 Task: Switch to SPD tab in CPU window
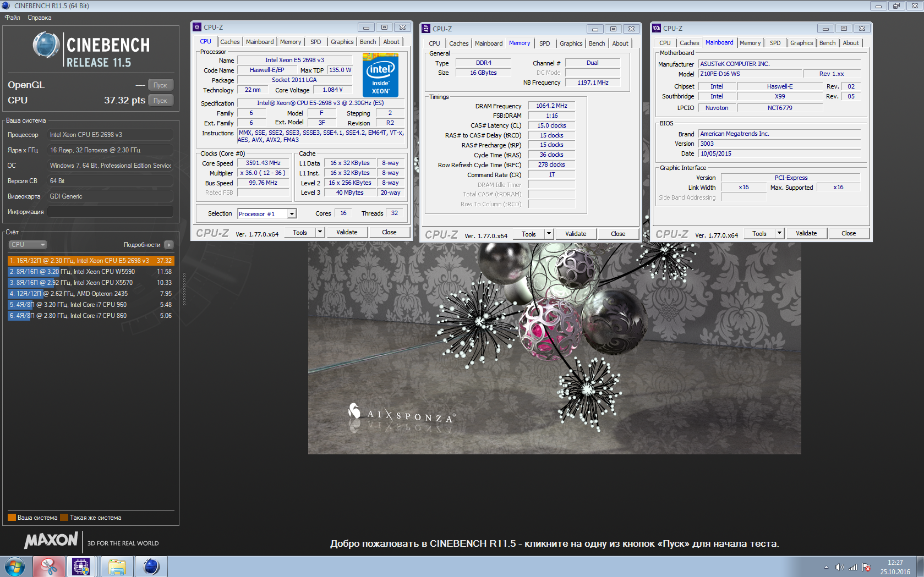(x=316, y=42)
